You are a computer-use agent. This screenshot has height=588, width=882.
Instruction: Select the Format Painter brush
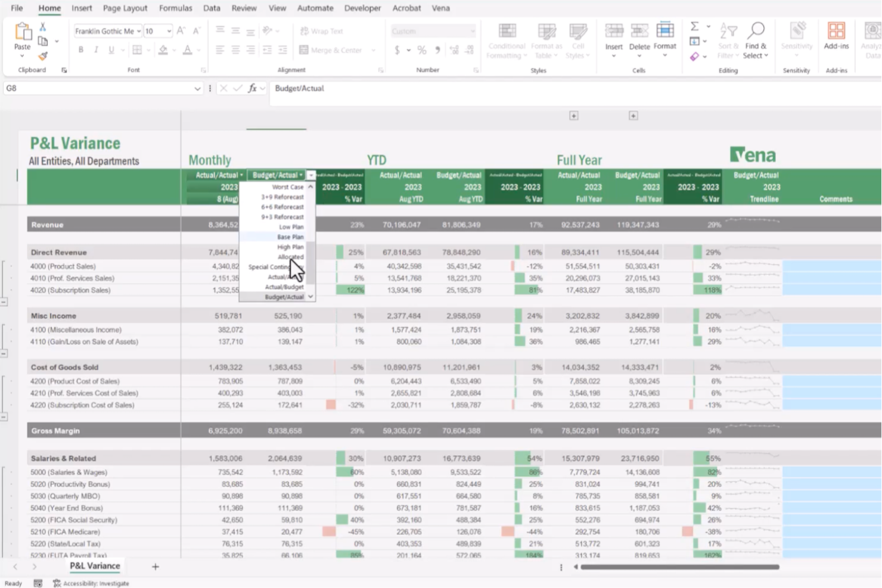coord(43,56)
